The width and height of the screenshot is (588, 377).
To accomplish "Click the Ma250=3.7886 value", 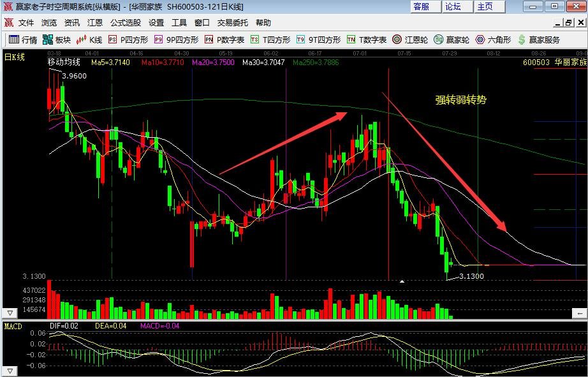I will [x=316, y=63].
